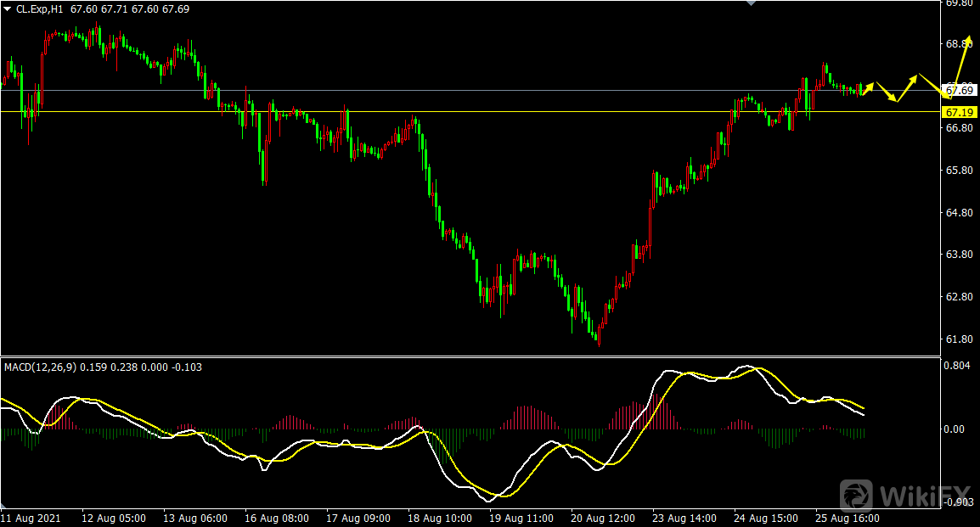This screenshot has width=980, height=527.
Task: Click the white 67.69 current price tag
Action: pos(959,90)
